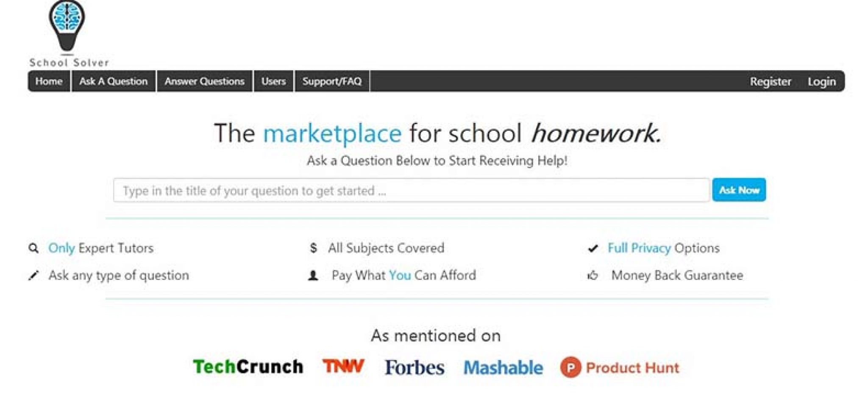Click the person icon beside Pay What You
Viewport: 868px width, 393px height.
pyautogui.click(x=313, y=276)
